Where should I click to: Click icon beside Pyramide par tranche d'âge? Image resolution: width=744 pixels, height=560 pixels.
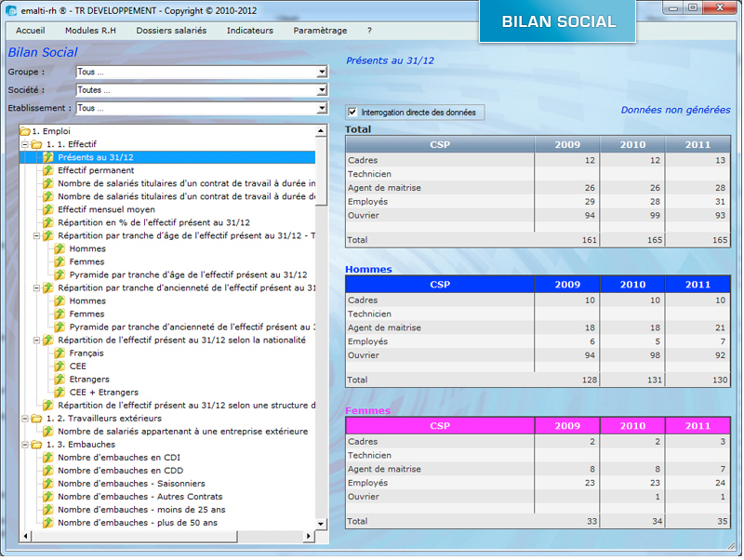(x=60, y=274)
